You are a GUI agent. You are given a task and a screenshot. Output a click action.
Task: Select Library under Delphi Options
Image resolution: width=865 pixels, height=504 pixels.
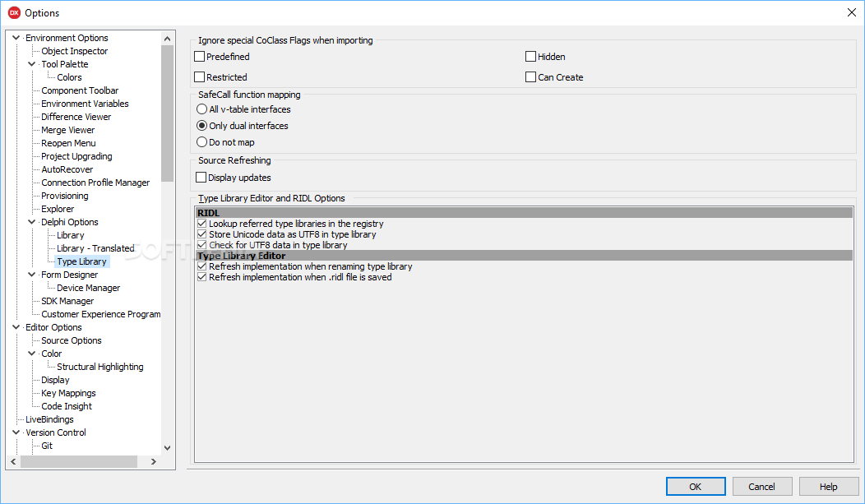click(71, 235)
